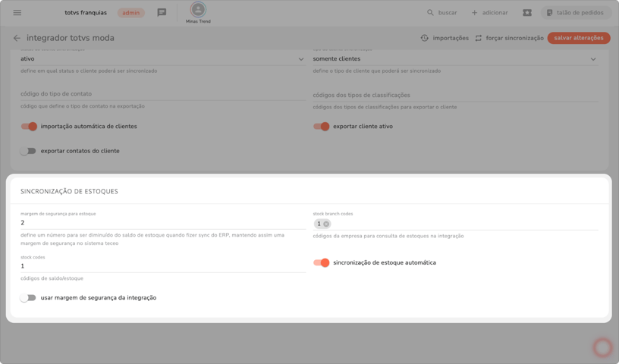Remove the stock branch code chip 1
Viewport: 619px width, 364px height.
pos(326,224)
